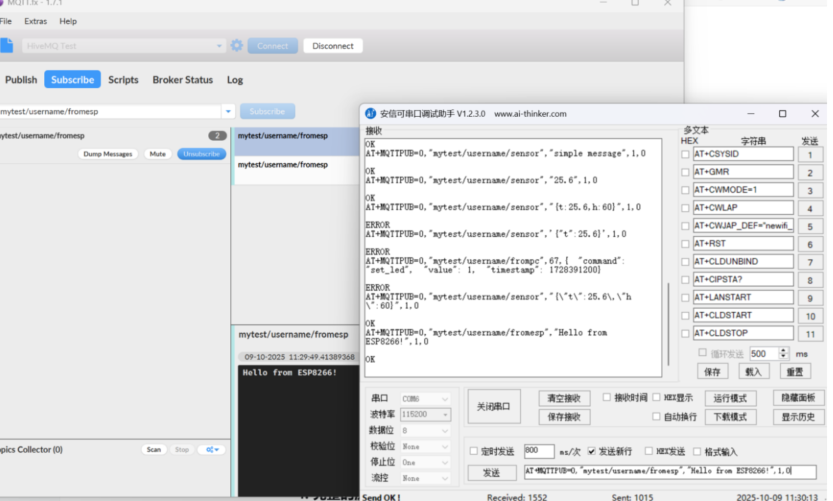The width and height of the screenshot is (833, 501).
Task: Click send button 11 for AT+CLDSTOP
Action: (x=810, y=334)
